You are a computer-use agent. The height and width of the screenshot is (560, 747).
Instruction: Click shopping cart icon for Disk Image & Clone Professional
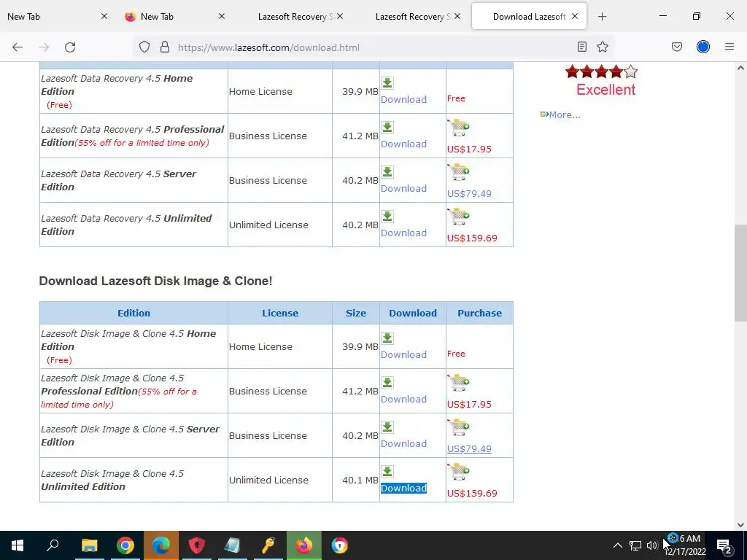coord(458,382)
